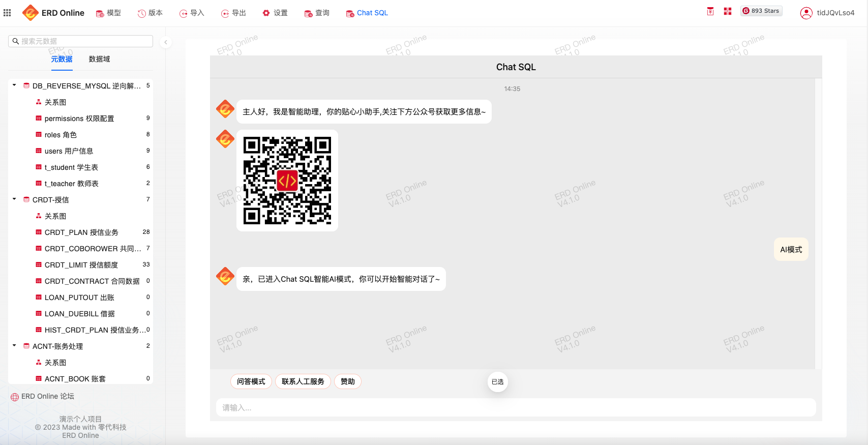868x445 pixels.
Task: Click the 演示个人项目 text
Action: coord(80,419)
